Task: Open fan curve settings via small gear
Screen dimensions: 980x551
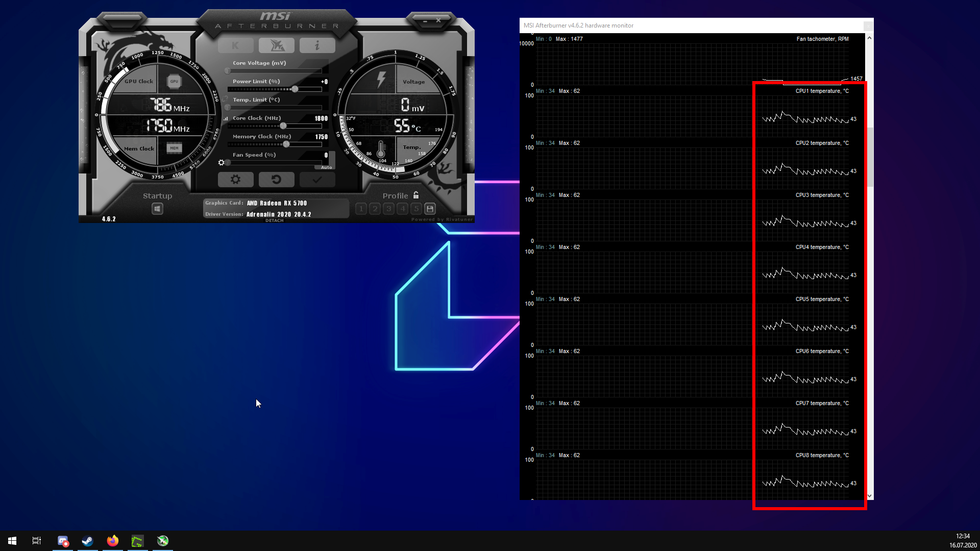Action: [x=221, y=162]
